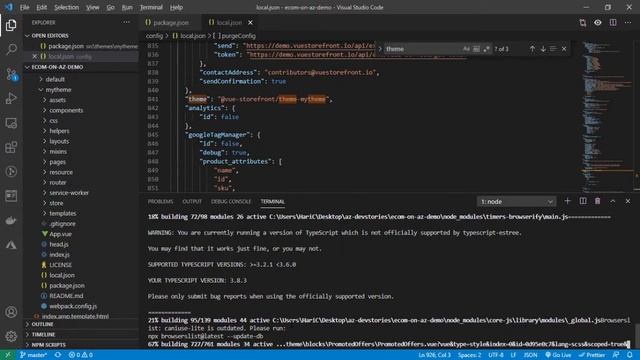
Task: Click the master branch in status bar
Action: [33, 355]
